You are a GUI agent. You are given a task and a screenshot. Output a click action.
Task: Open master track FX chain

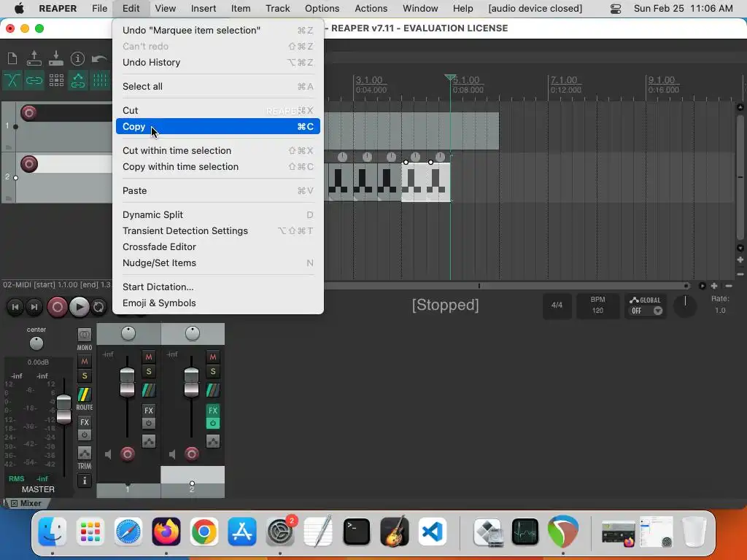(x=85, y=422)
